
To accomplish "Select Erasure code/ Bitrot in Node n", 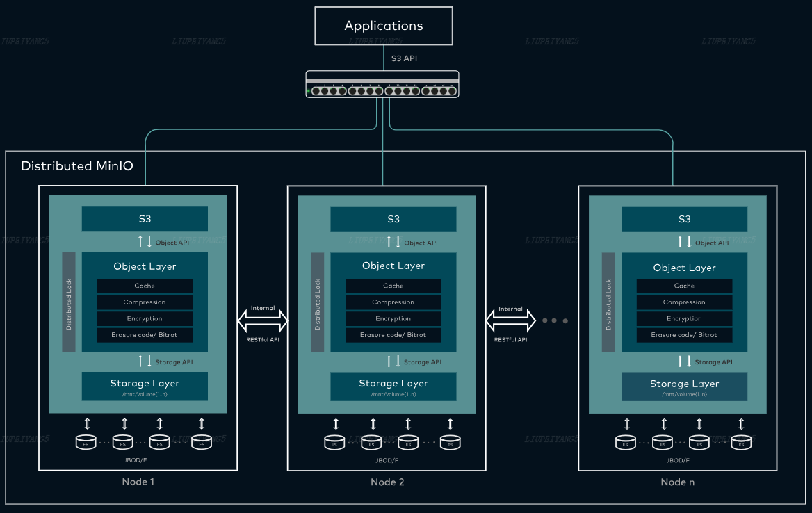I will [684, 335].
